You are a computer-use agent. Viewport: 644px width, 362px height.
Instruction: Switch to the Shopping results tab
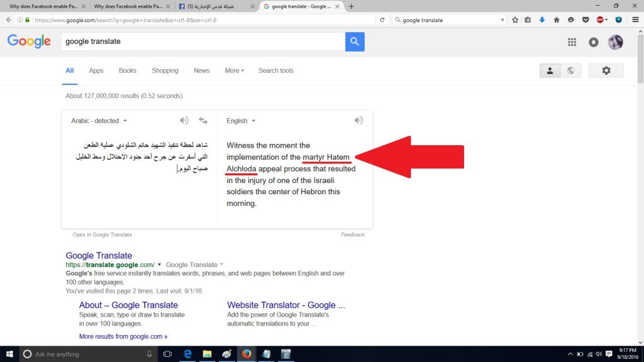click(x=165, y=70)
